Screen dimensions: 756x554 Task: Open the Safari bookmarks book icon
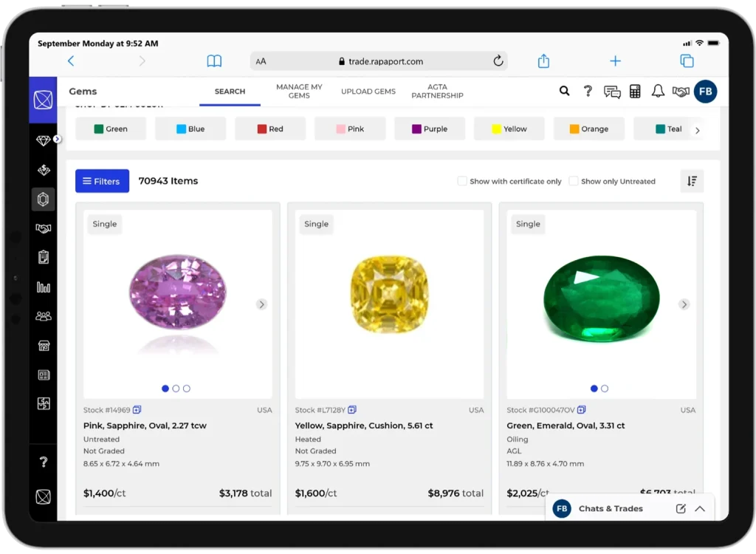(x=214, y=61)
